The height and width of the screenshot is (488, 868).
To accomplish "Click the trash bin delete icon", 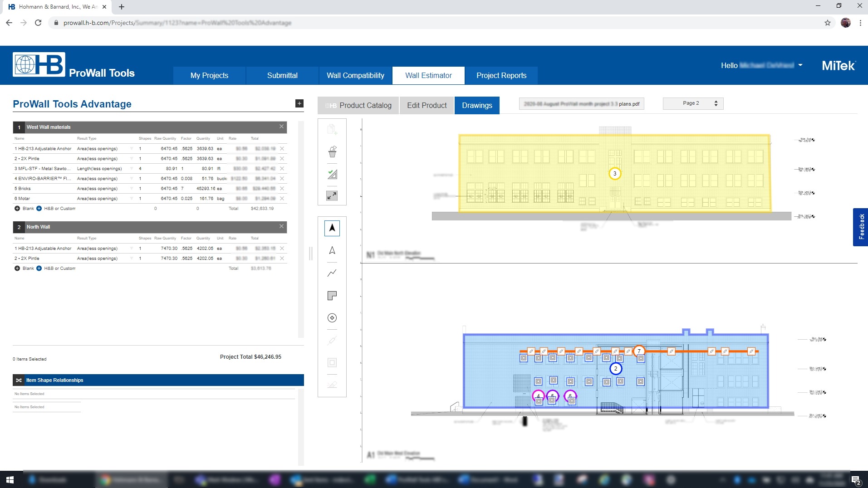I will [332, 151].
